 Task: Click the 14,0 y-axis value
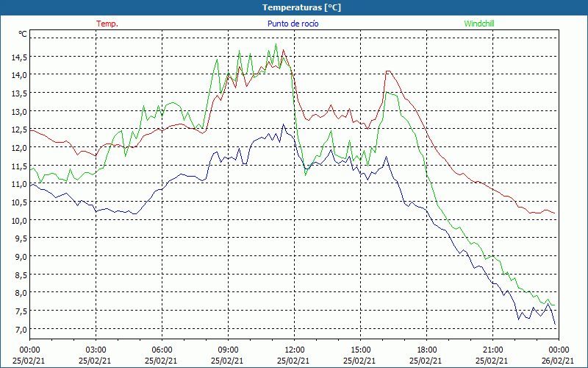coord(19,75)
